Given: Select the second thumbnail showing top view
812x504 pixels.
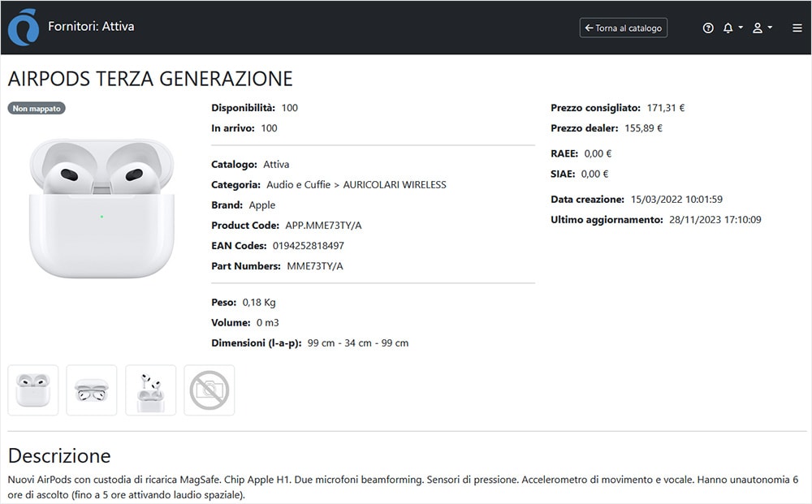Looking at the screenshot, I should click(92, 390).
